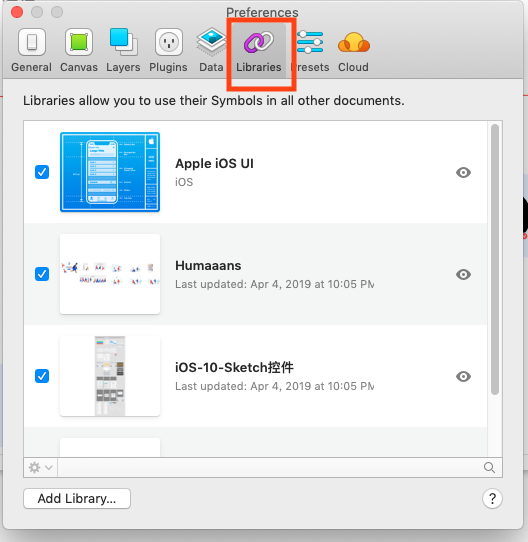Click the library search magnifier icon
Screen dimensions: 528x542
(489, 467)
